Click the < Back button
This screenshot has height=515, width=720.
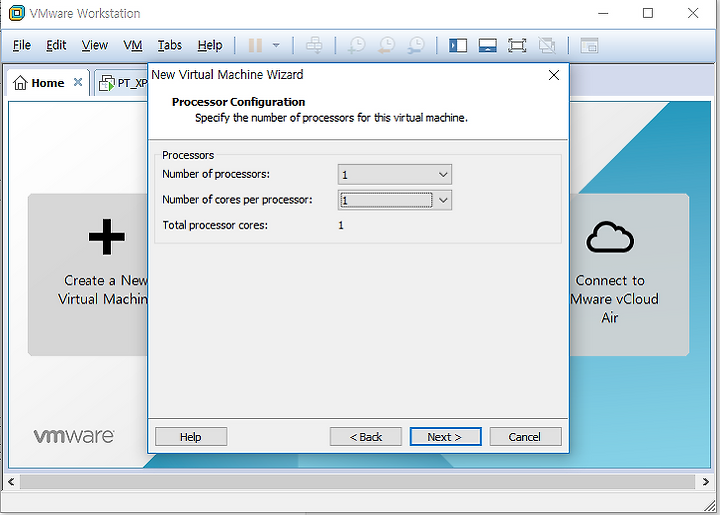pyautogui.click(x=366, y=437)
